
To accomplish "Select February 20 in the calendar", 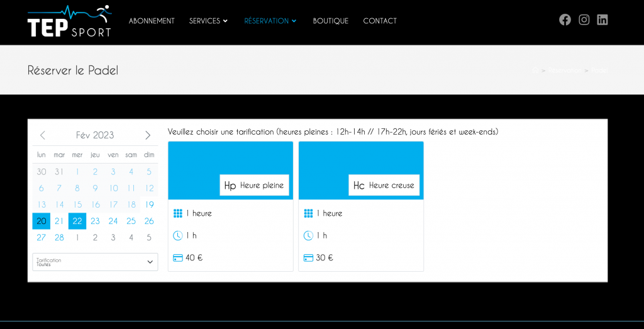I will pyautogui.click(x=42, y=221).
